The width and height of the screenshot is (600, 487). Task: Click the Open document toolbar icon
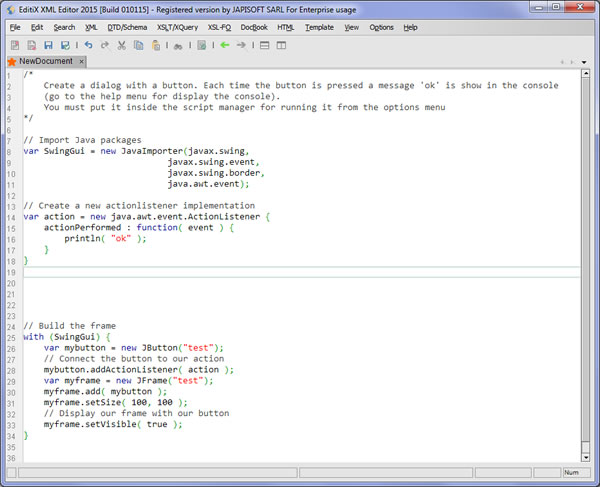point(31,46)
